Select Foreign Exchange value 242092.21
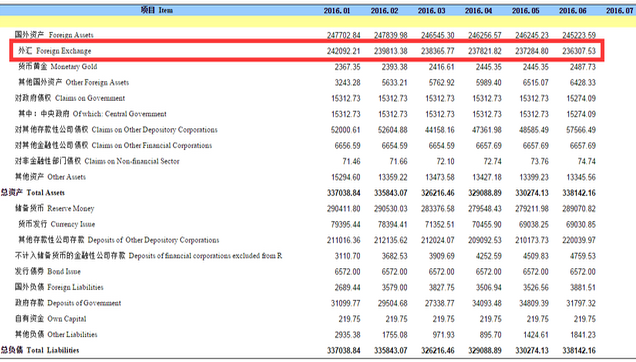The image size is (636, 362). [343, 51]
